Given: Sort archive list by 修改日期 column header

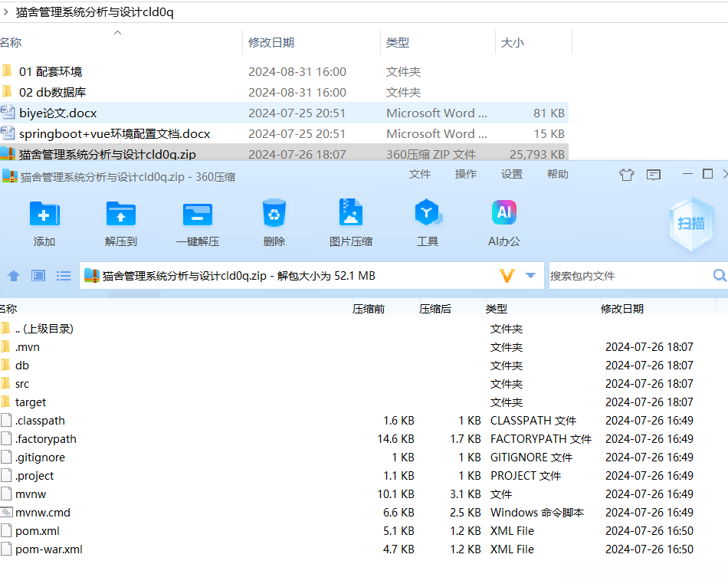Looking at the screenshot, I should (x=622, y=309).
